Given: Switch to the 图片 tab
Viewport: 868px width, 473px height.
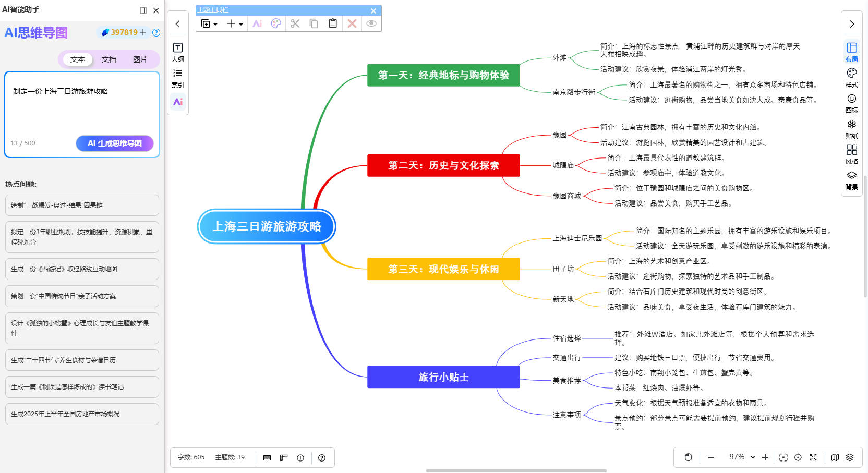Looking at the screenshot, I should coord(140,59).
